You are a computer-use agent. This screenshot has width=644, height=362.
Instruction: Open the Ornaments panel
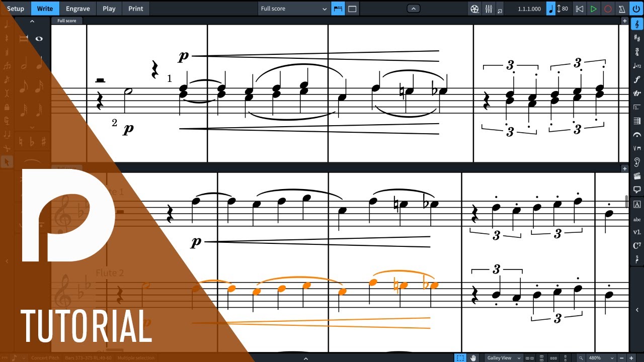coord(637,93)
